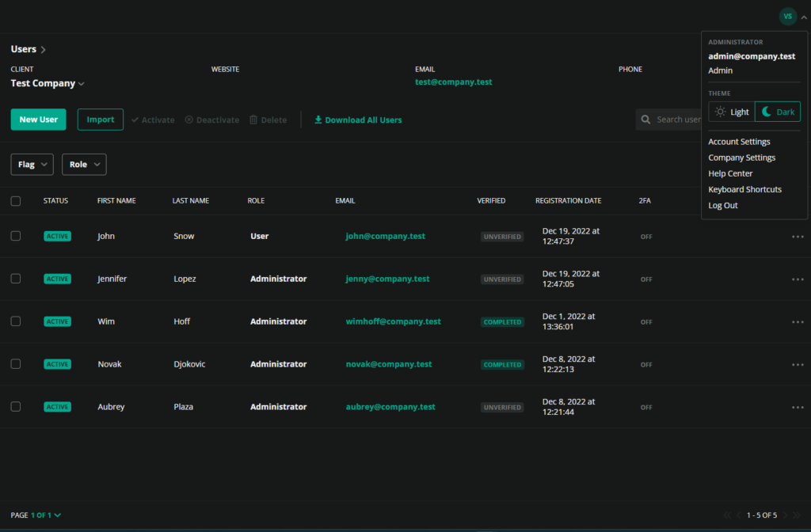Select the checkbox for Aubrey Plaza
811x532 pixels.
(x=16, y=406)
